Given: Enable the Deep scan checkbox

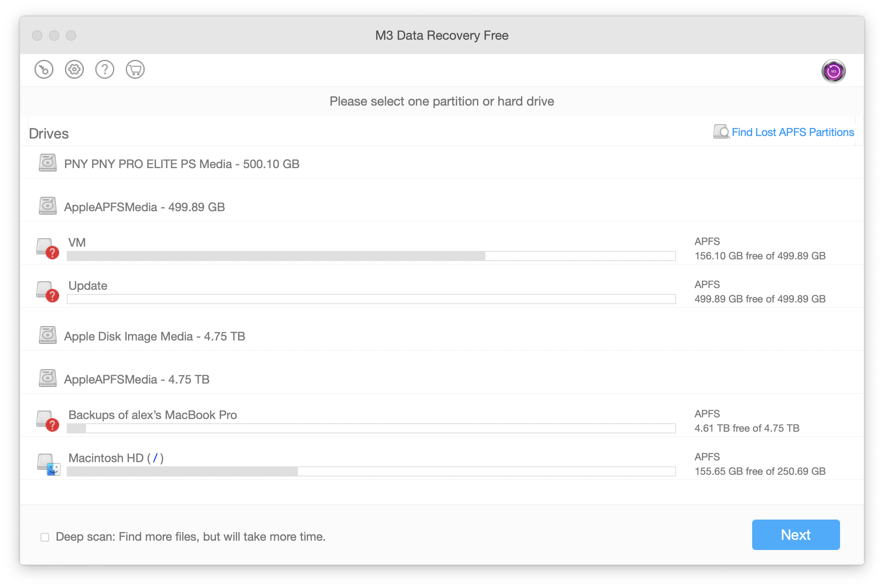Looking at the screenshot, I should point(45,537).
